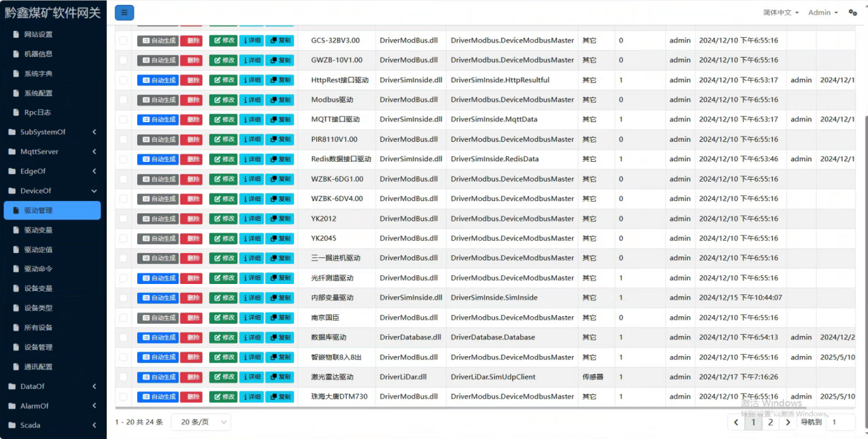This screenshot has width=868, height=439.
Task: Open the settings gears icon at top right
Action: 853,12
